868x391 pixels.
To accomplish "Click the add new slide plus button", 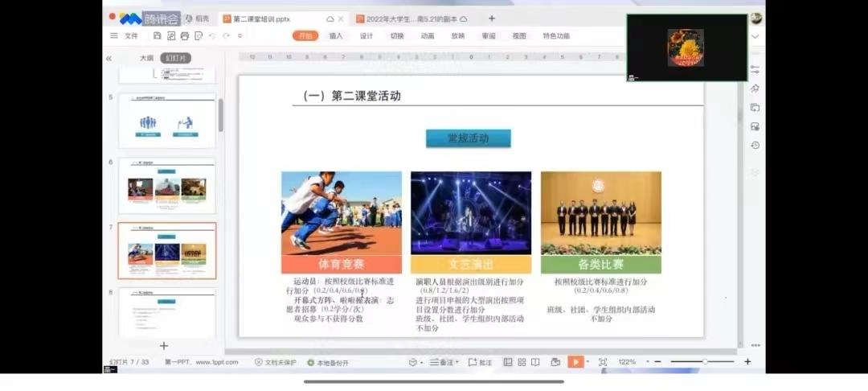I will coord(164,346).
